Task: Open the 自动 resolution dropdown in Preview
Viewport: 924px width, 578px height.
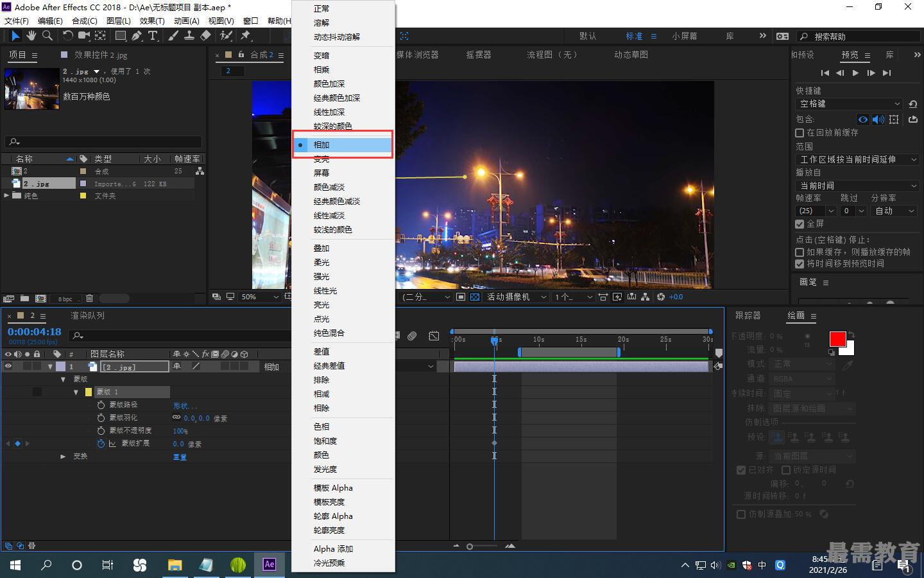Action: coord(895,211)
